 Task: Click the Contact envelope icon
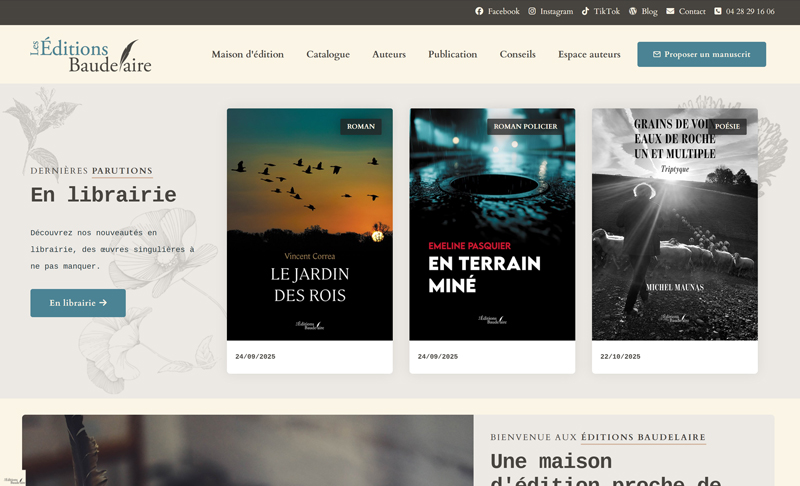670,11
